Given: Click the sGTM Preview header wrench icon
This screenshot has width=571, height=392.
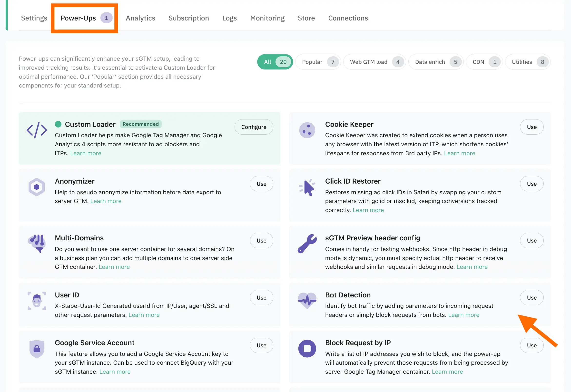Looking at the screenshot, I should click(307, 244).
